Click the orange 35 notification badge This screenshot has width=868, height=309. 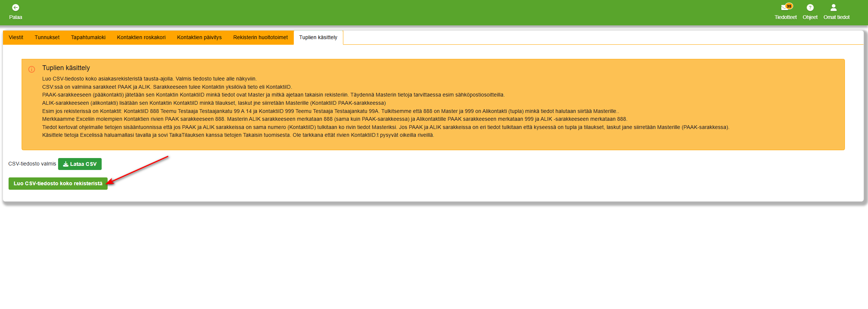789,6
